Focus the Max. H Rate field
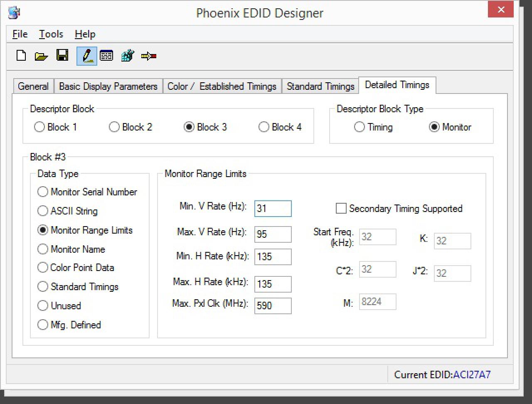This screenshot has width=532, height=404. click(x=273, y=284)
